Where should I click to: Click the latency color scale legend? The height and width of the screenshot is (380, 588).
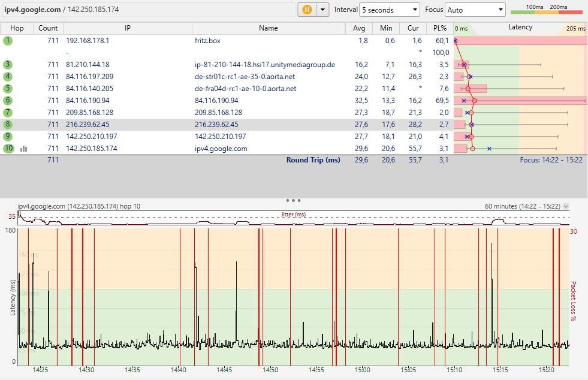[x=547, y=10]
